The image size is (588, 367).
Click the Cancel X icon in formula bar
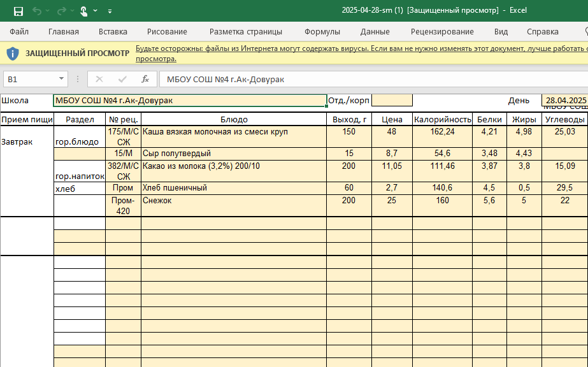pyautogui.click(x=99, y=79)
